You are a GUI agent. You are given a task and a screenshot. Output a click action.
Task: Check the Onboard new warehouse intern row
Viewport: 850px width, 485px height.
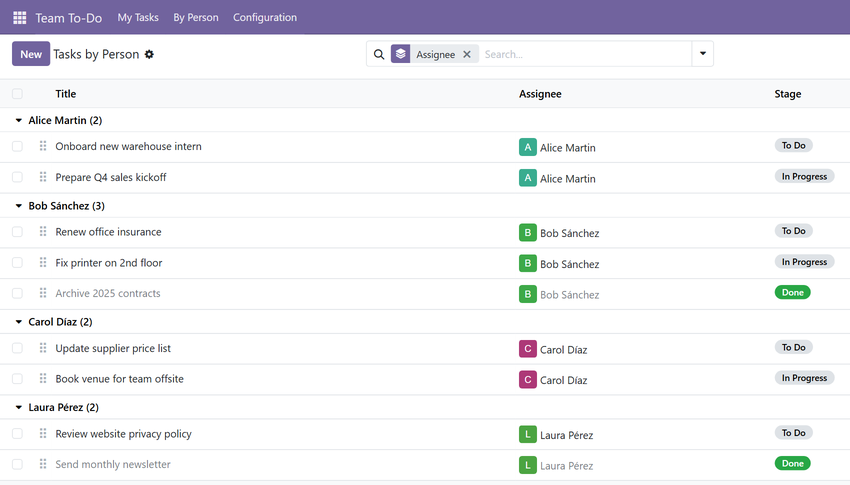click(17, 146)
